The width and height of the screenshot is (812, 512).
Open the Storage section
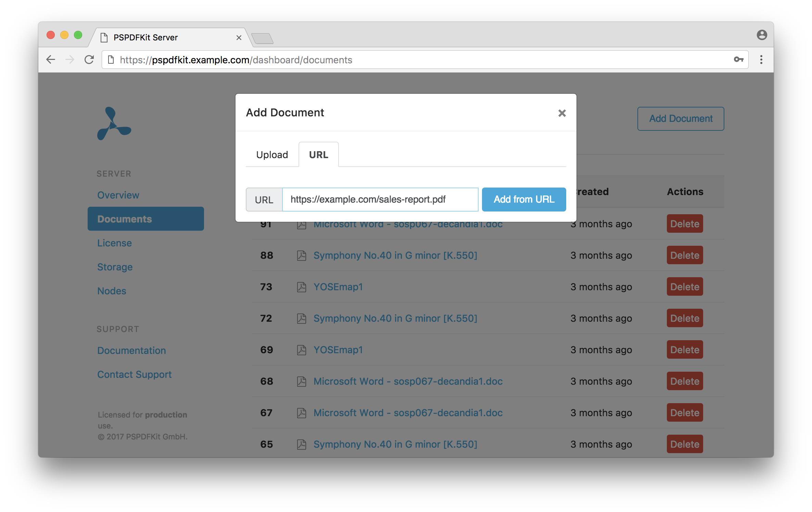[115, 267]
